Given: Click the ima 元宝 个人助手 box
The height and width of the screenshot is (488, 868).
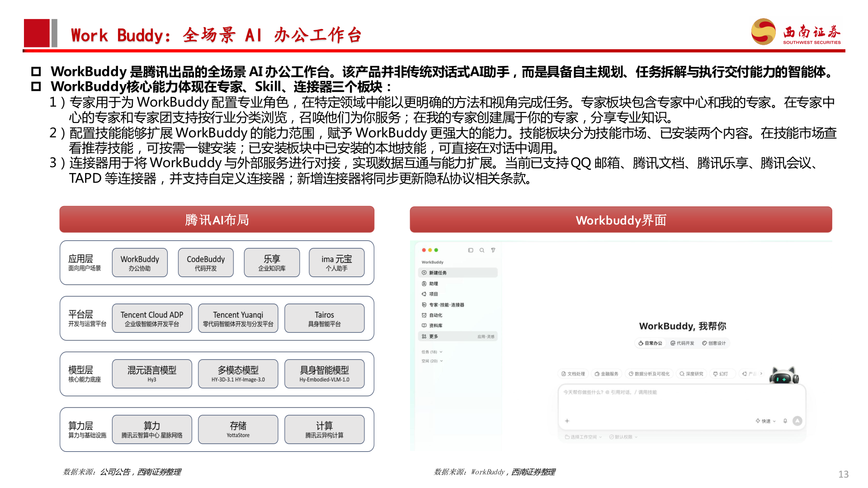Looking at the screenshot, I should 337,263.
